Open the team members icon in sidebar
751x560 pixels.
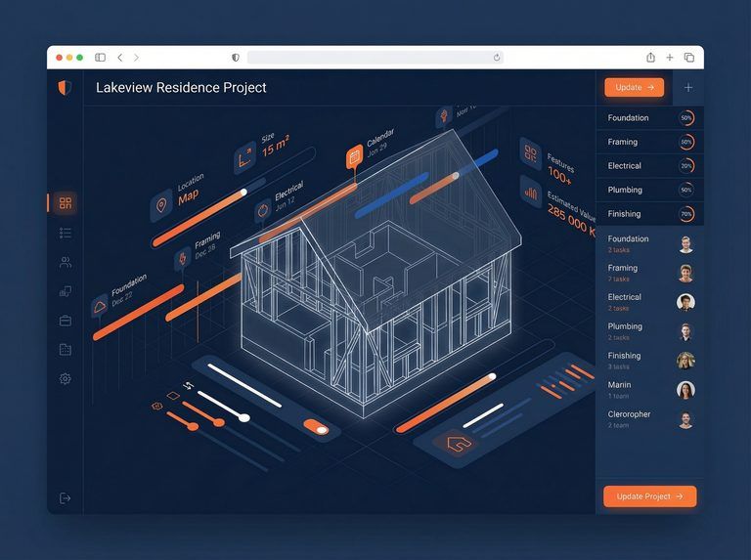pos(66,262)
